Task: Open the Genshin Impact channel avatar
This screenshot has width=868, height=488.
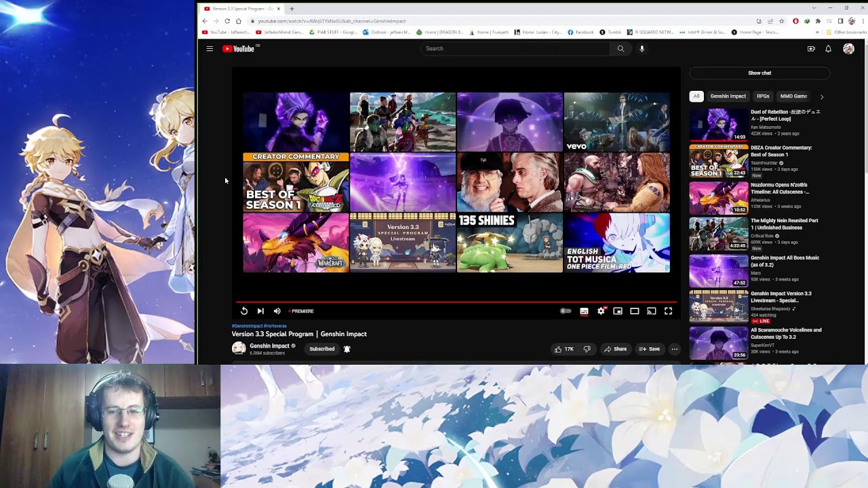Action: click(x=239, y=348)
